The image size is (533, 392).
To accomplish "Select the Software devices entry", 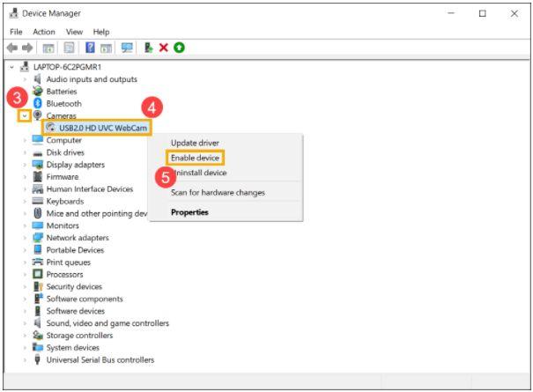I will [76, 311].
